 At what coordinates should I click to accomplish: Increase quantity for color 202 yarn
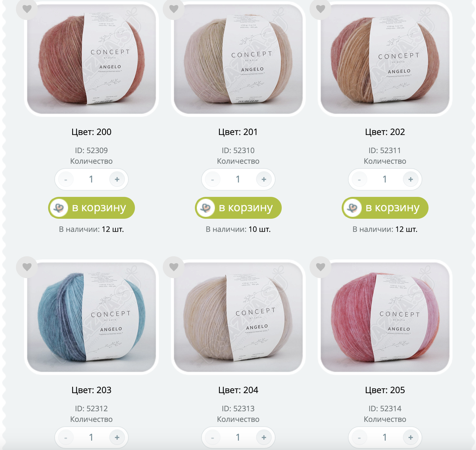coord(411,179)
